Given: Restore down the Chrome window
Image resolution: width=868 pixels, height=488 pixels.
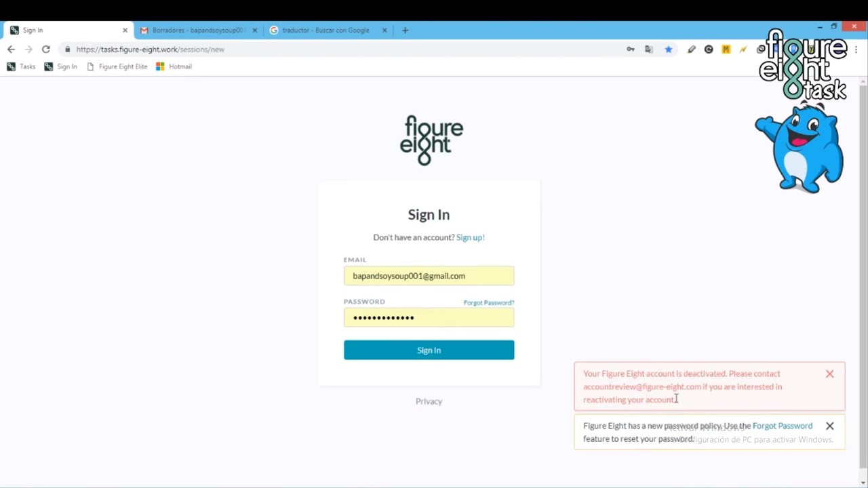Looking at the screenshot, I should [x=834, y=26].
